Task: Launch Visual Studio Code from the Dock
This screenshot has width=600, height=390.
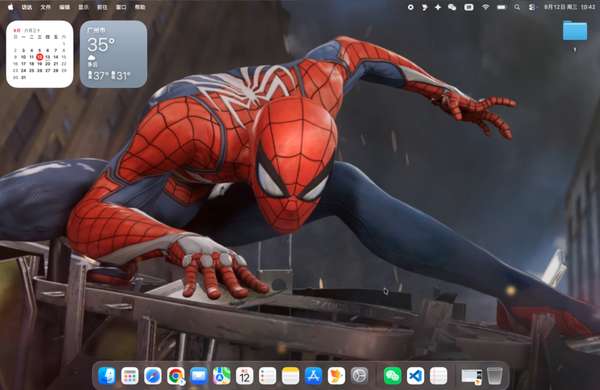Action: tap(416, 375)
